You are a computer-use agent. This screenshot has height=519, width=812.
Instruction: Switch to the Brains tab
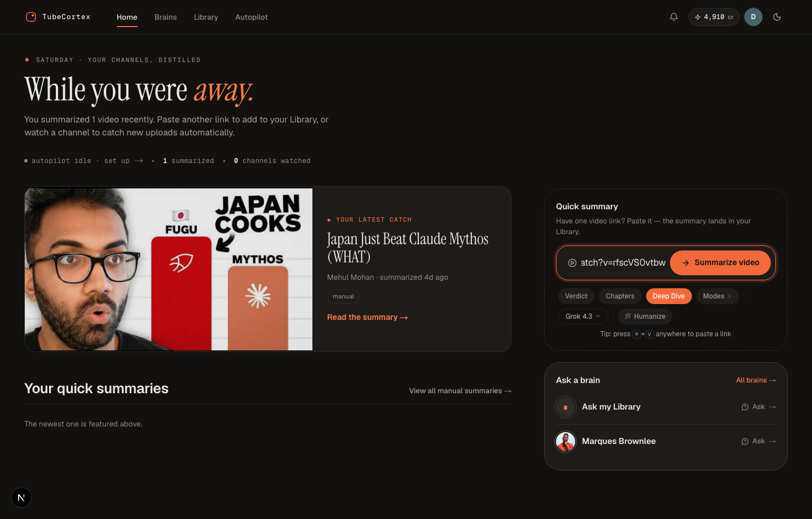click(x=165, y=17)
